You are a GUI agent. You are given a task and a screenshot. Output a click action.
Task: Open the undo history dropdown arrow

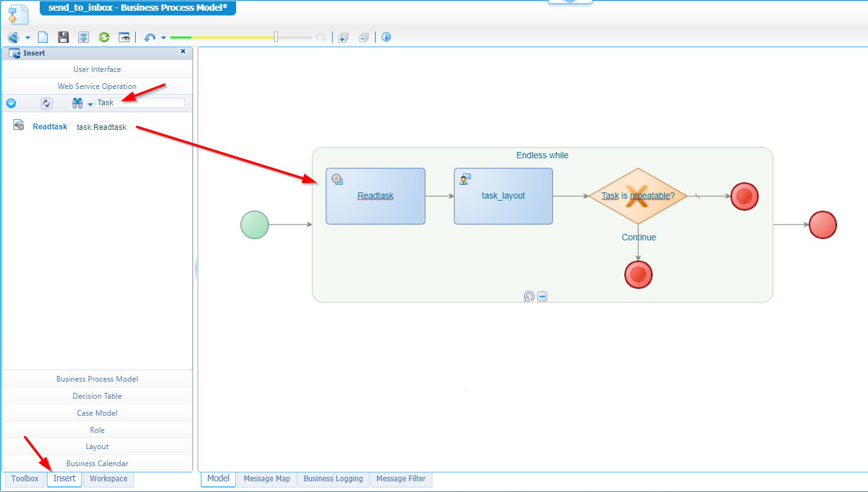coord(163,37)
